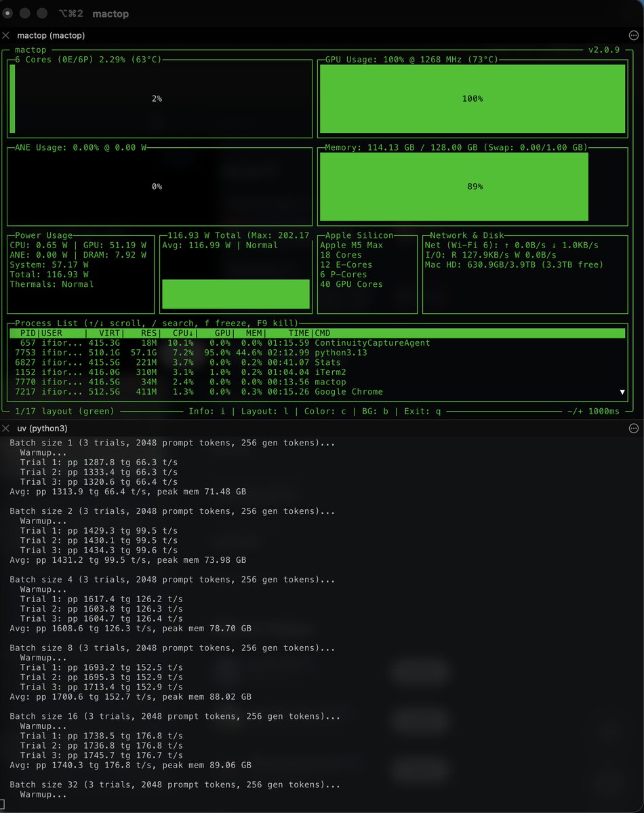Screen dimensions: 644x813
Task: Click the Memory 89% usage bar
Action: tap(454, 186)
